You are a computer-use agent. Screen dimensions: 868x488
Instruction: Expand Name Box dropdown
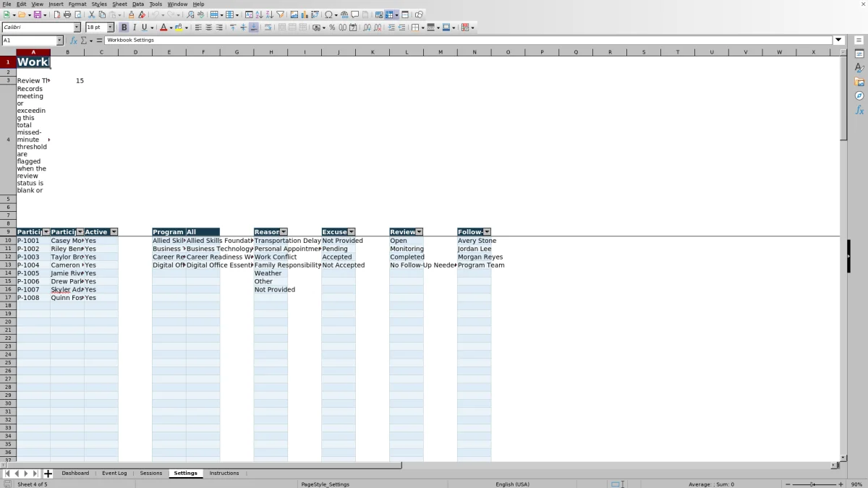59,40
